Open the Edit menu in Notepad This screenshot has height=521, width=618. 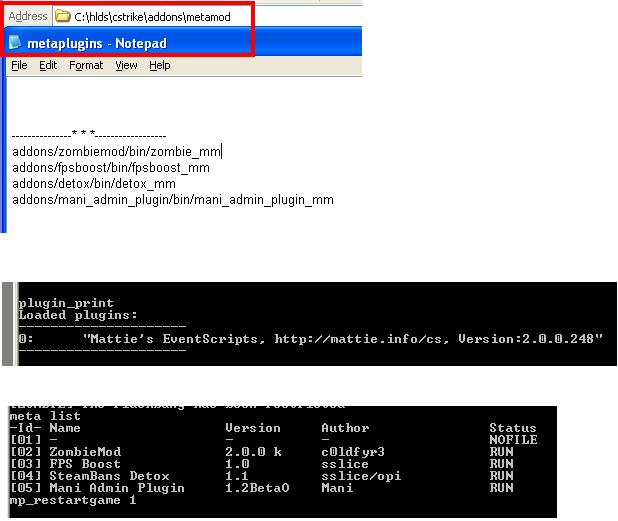click(48, 65)
